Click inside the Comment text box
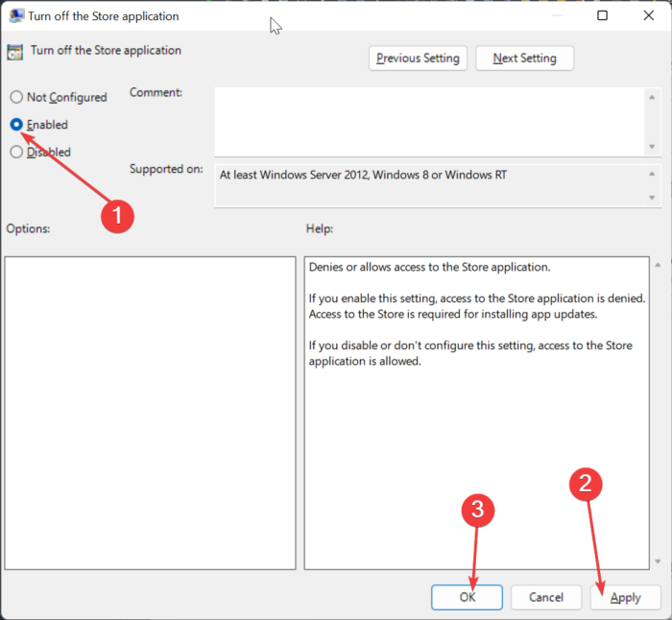Viewport: 672px width, 620px height. pyautogui.click(x=428, y=122)
